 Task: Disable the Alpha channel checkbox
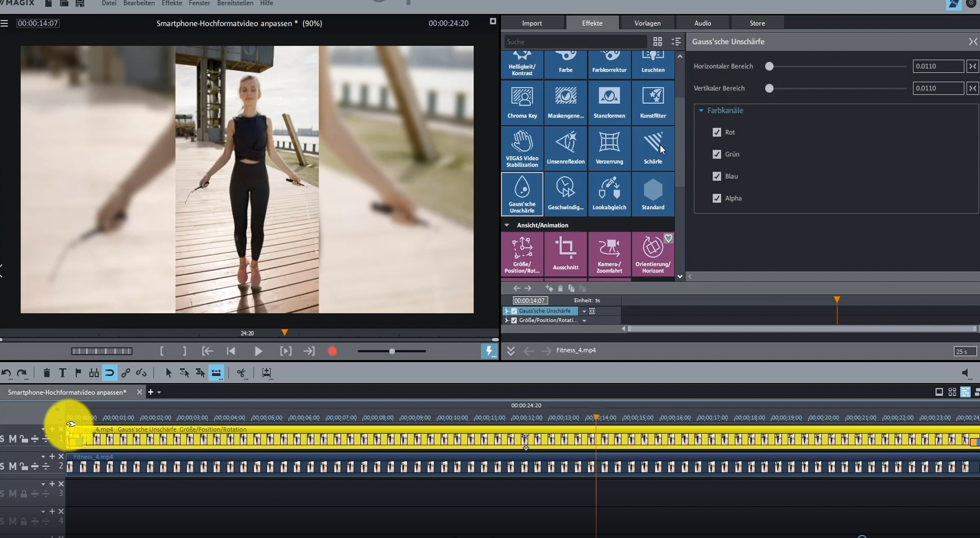tap(717, 198)
